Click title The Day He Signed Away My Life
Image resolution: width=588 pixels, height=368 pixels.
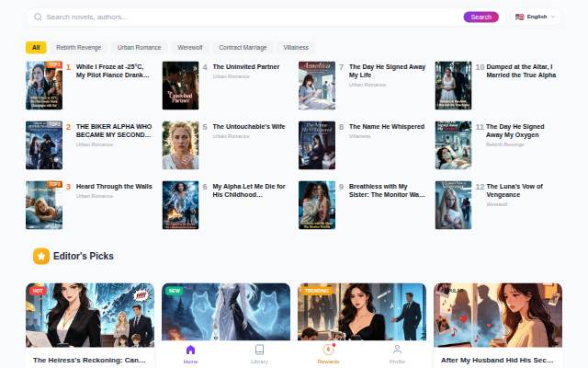387,71
